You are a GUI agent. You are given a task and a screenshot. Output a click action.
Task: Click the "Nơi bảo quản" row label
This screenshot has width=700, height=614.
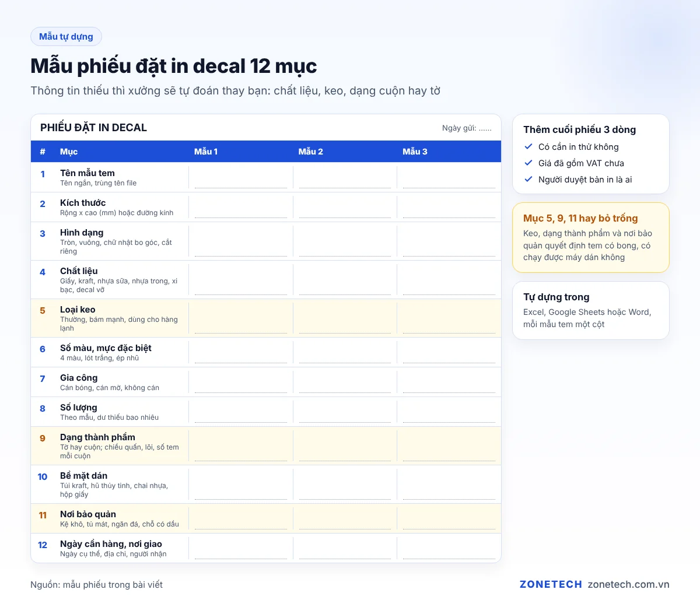click(88, 514)
